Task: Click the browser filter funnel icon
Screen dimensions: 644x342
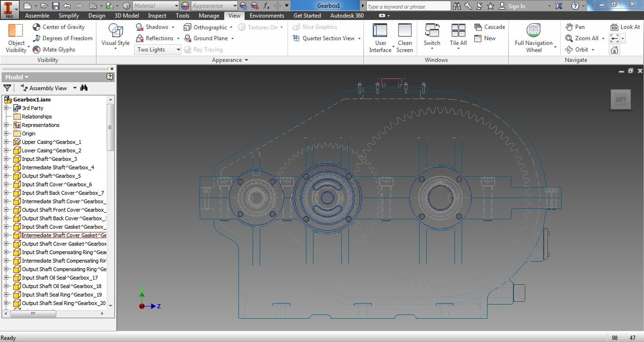Action: (7, 88)
